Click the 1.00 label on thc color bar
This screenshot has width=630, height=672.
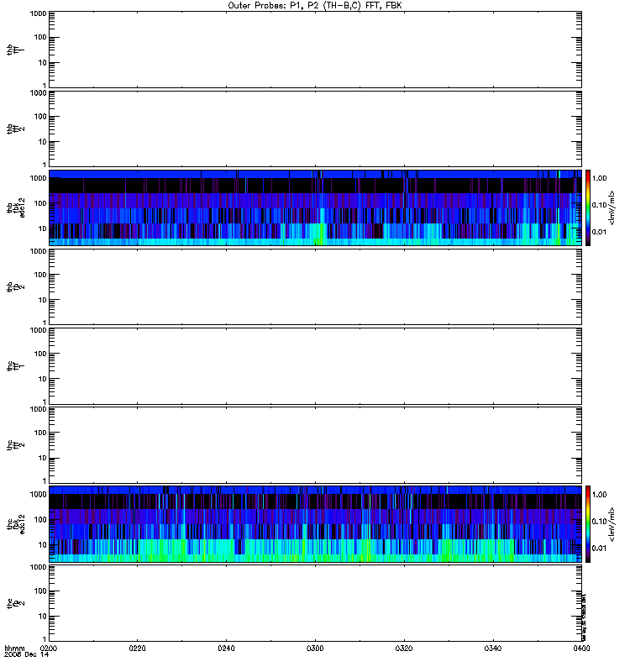click(600, 495)
